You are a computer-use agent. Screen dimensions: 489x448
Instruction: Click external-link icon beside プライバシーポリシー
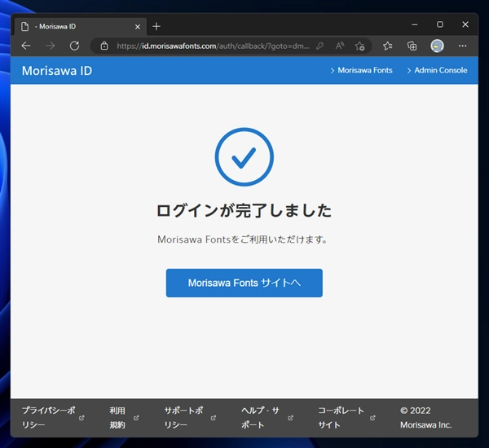pyautogui.click(x=81, y=418)
